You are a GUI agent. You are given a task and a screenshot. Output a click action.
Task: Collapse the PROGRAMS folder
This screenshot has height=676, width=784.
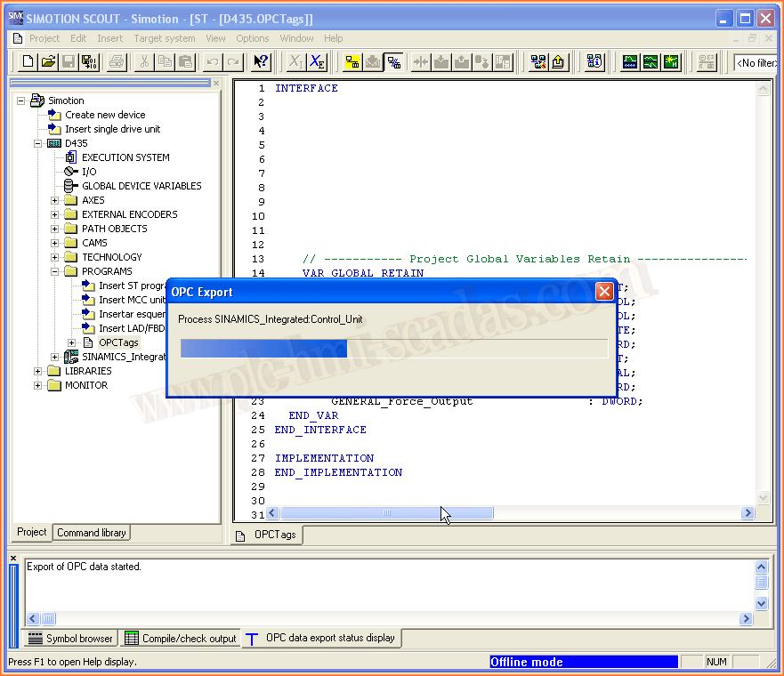[55, 271]
